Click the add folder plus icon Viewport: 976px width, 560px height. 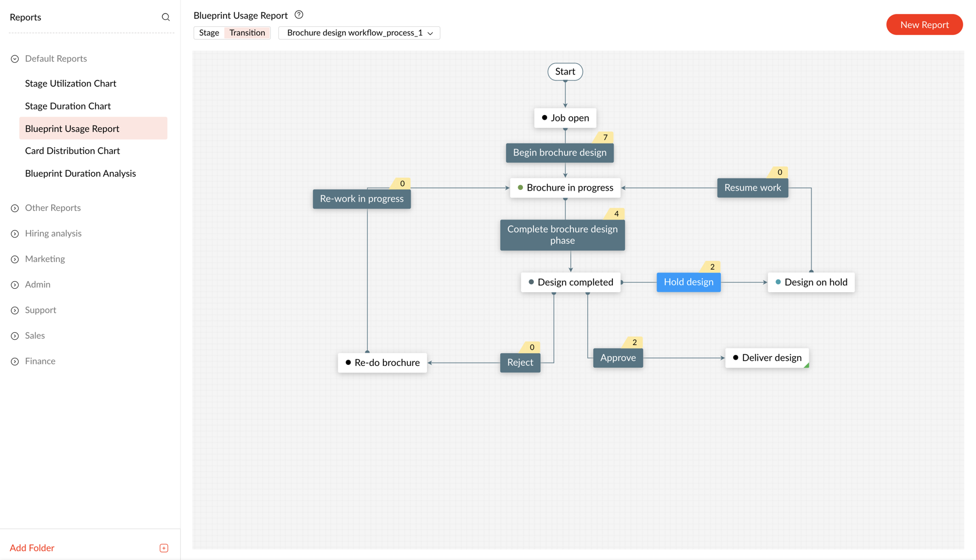[x=164, y=548]
